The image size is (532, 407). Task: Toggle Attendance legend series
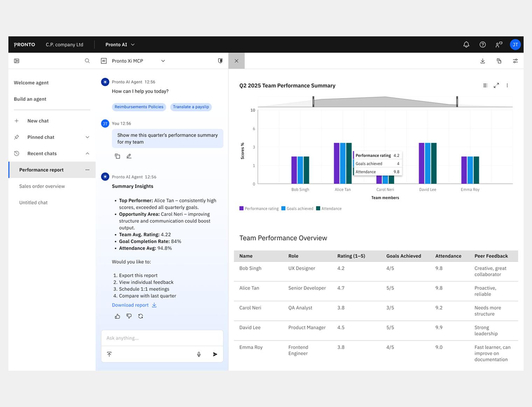click(329, 209)
